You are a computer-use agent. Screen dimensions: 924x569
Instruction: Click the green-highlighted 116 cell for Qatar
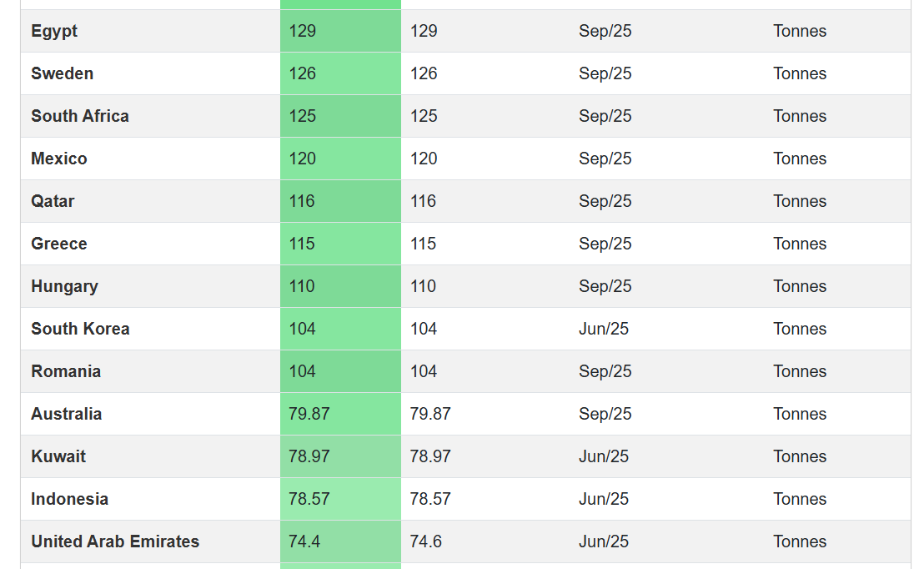(x=302, y=201)
